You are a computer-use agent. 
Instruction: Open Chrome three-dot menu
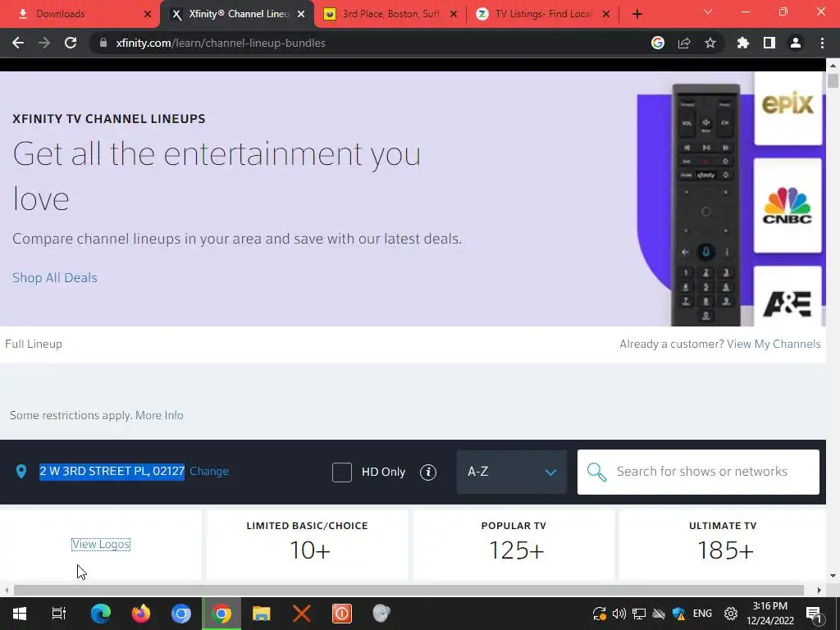(822, 43)
